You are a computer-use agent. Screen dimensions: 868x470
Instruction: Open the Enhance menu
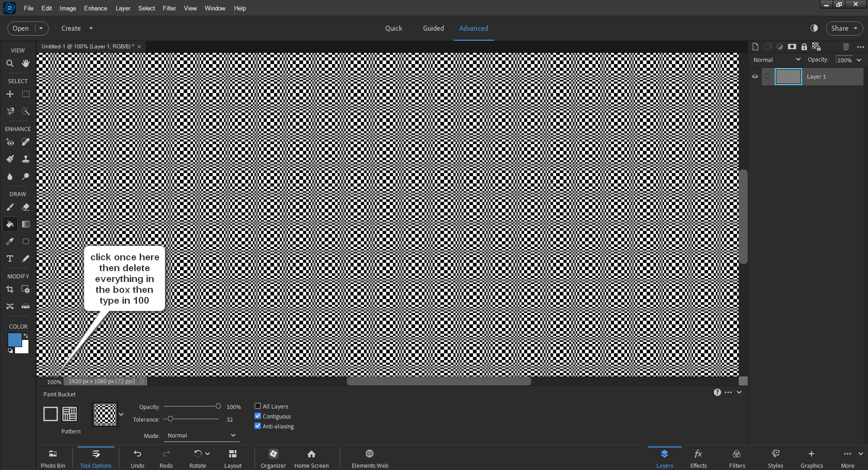[95, 8]
